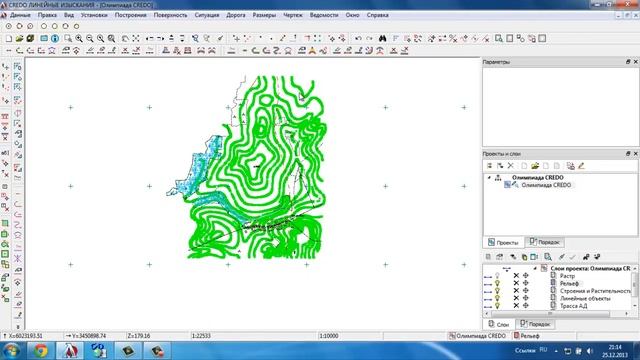Image resolution: width=640 pixels, height=360 pixels.
Task: Collapse the Олимпиада CREDO project tree node
Action: 489,178
